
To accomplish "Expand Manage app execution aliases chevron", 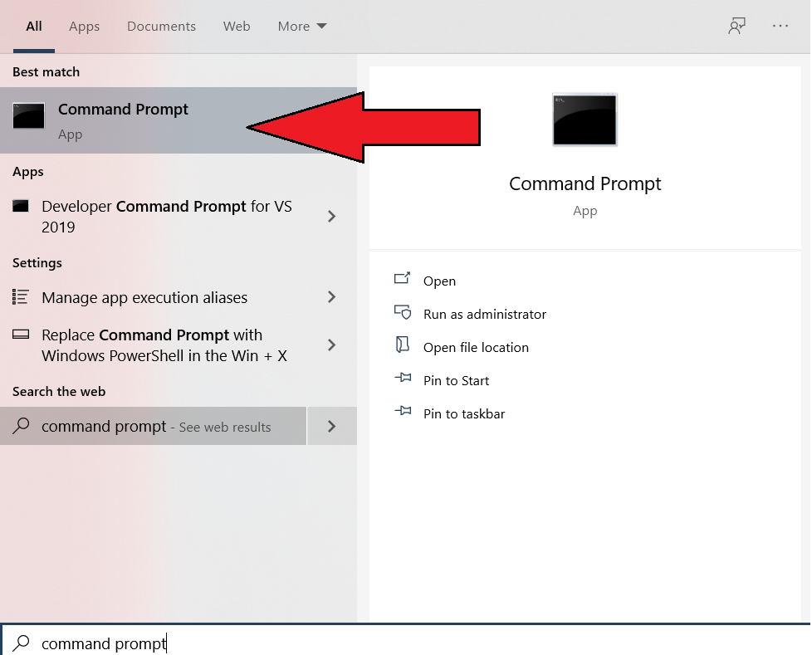I will (x=332, y=297).
